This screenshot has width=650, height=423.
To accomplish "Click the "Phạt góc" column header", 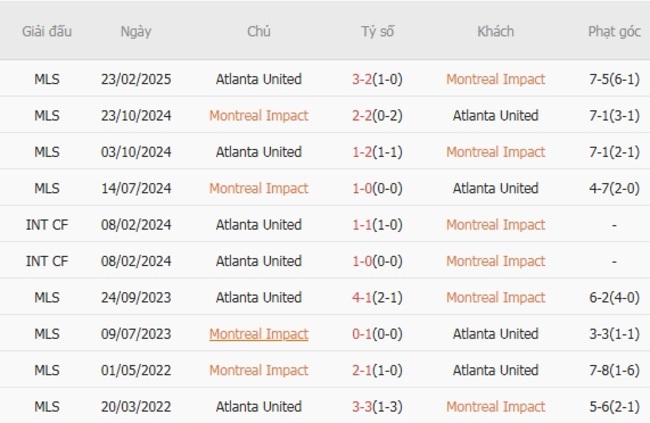I will [x=614, y=31].
